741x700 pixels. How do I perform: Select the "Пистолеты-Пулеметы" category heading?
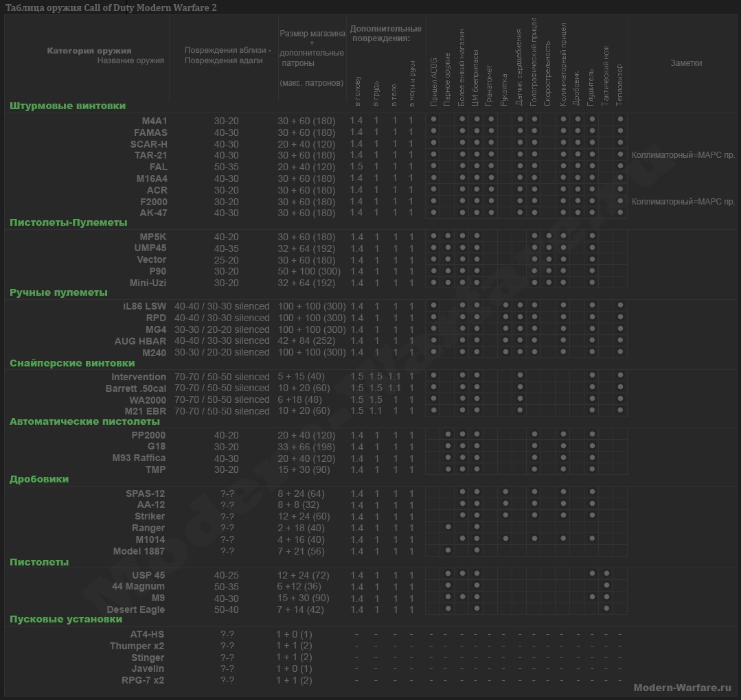69,222
